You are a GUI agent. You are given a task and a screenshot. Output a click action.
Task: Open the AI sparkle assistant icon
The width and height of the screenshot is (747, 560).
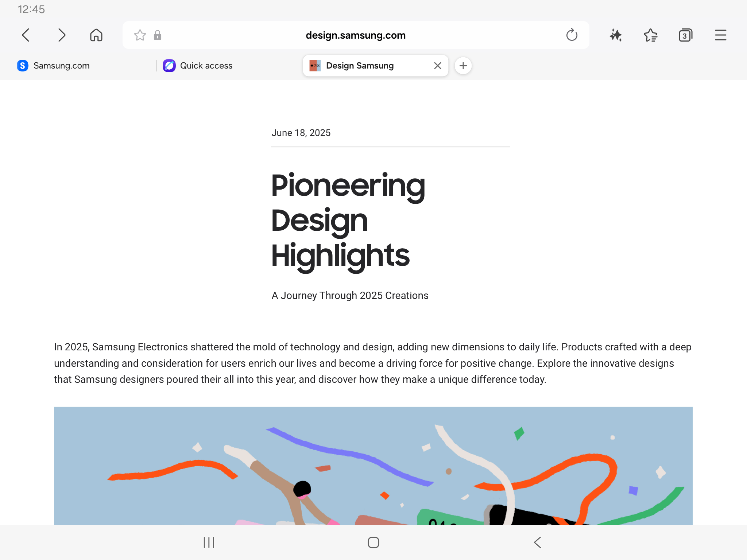616,35
